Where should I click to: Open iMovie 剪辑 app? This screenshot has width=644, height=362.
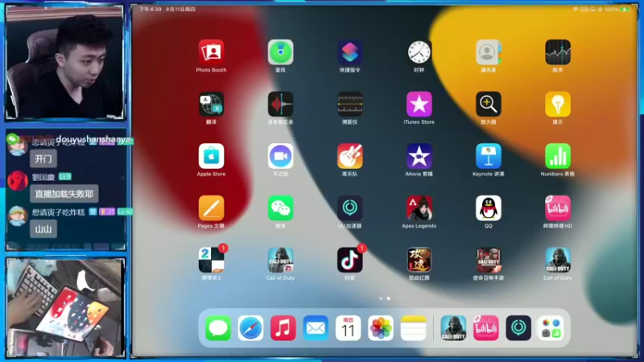coord(419,156)
